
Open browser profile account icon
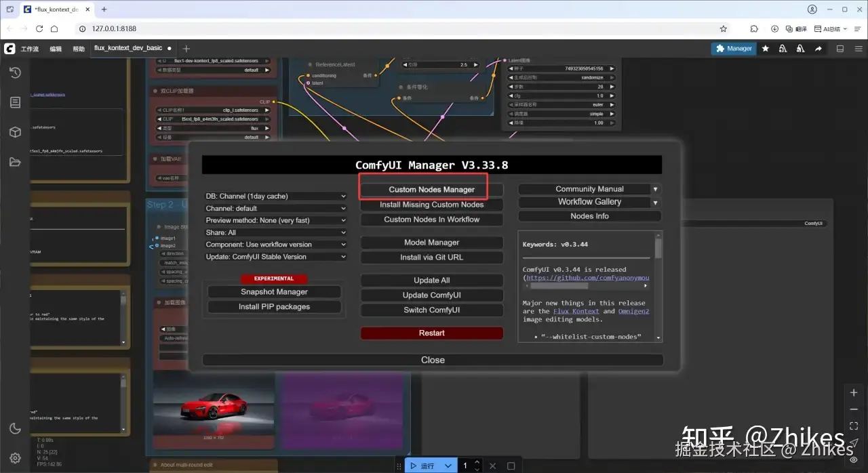tap(812, 9)
